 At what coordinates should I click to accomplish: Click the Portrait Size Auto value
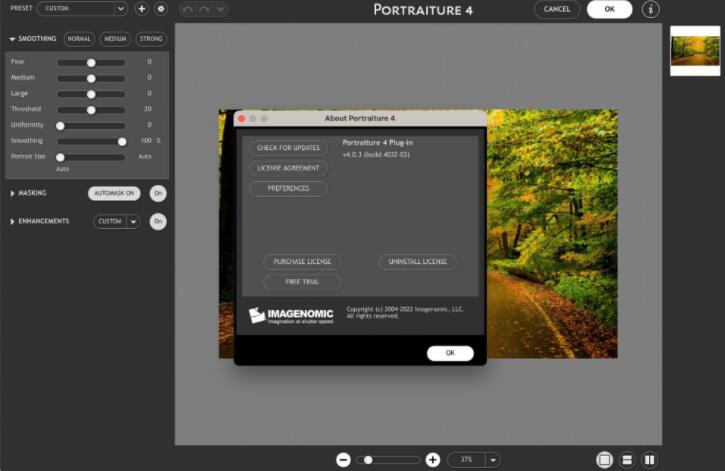[x=145, y=157]
